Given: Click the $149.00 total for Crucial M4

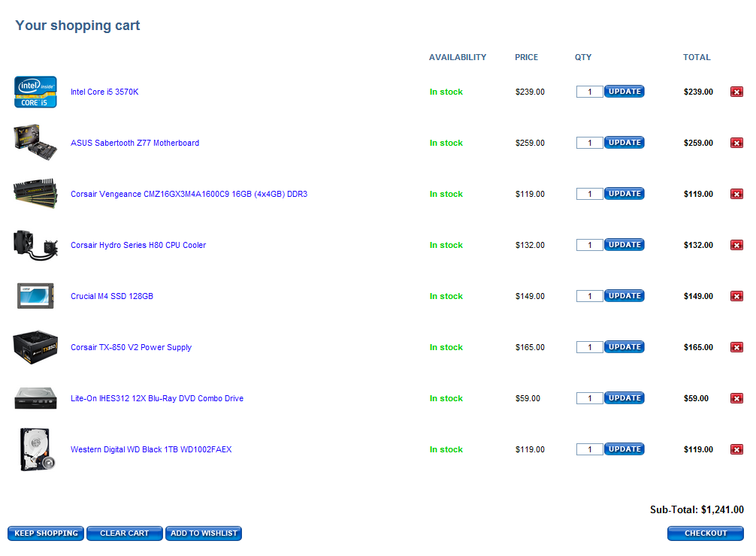Looking at the screenshot, I should pos(698,296).
